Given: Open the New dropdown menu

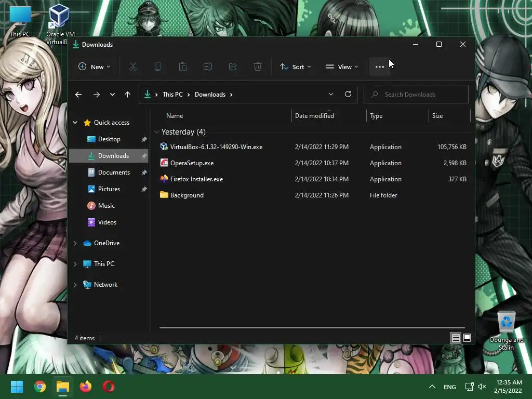Looking at the screenshot, I should pyautogui.click(x=95, y=67).
